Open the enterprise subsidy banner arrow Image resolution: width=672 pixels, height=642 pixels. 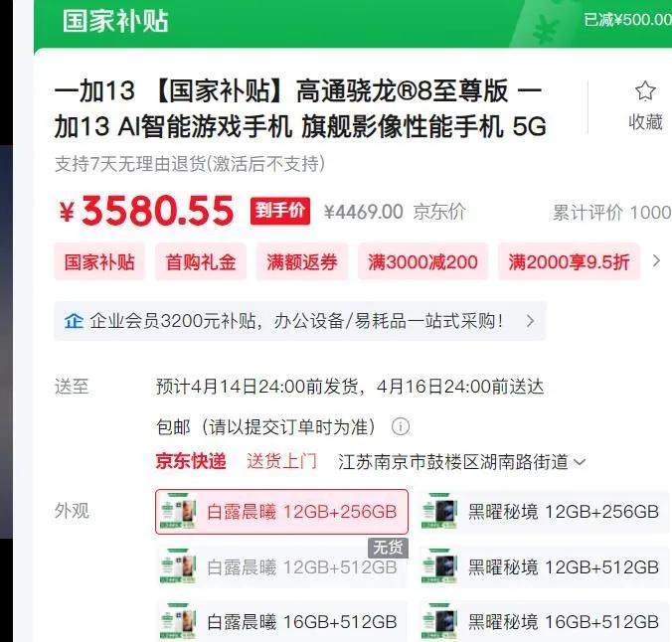[x=531, y=321]
